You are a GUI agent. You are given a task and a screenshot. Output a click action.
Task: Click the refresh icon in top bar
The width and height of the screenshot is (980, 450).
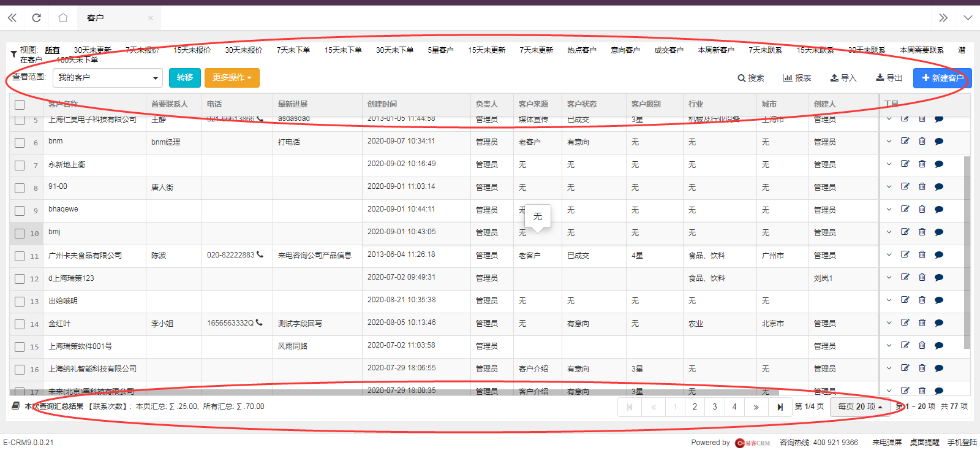pos(36,18)
